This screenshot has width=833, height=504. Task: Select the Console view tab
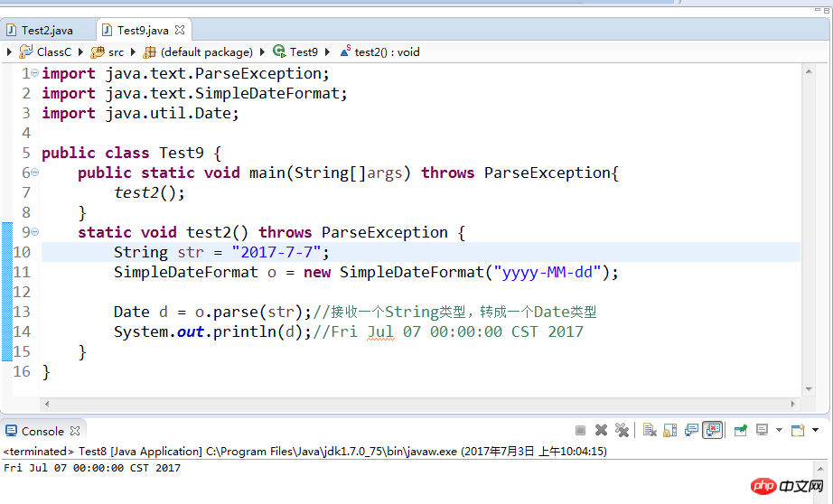tap(42, 431)
